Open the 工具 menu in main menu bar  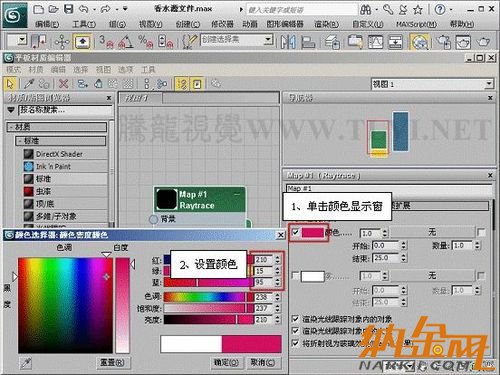pyautogui.click(x=84, y=24)
